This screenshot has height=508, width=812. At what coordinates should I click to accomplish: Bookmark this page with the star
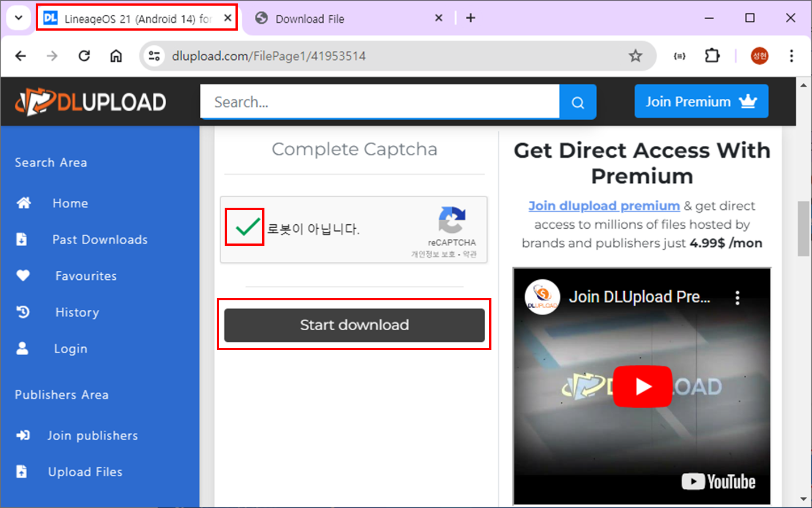point(635,56)
